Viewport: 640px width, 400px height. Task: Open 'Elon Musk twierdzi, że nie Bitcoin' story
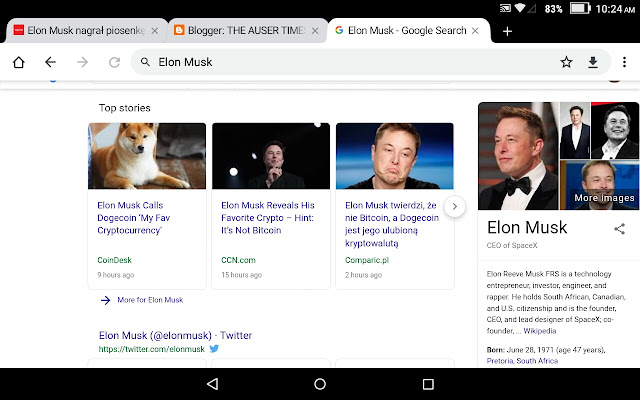click(392, 224)
